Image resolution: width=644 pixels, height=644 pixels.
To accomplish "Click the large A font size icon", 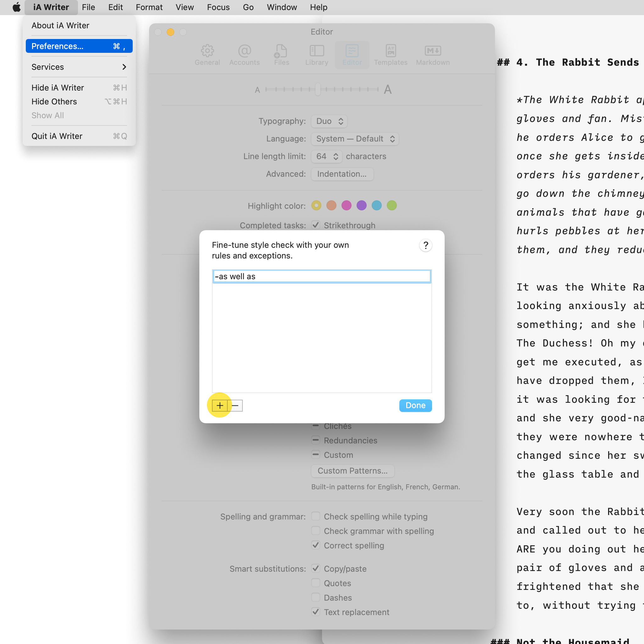I will pos(387,89).
